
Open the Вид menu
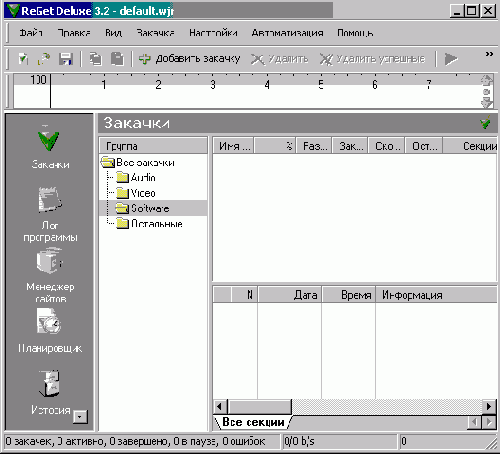tap(113, 33)
